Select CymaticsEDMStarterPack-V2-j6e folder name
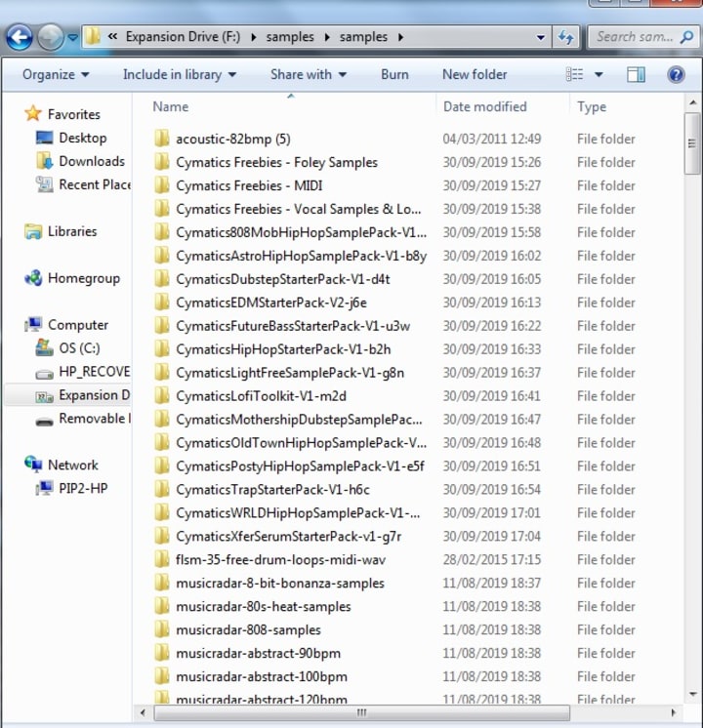Viewport: 703px width, 728px height. [x=271, y=303]
